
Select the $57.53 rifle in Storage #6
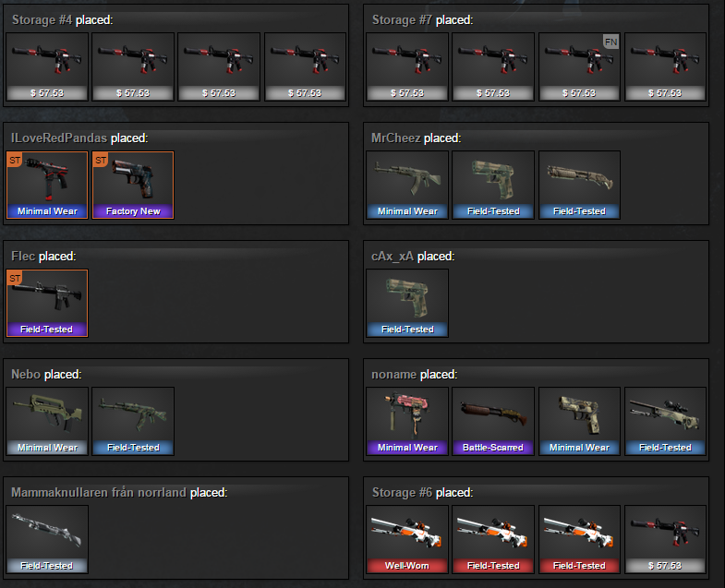pyautogui.click(x=665, y=539)
